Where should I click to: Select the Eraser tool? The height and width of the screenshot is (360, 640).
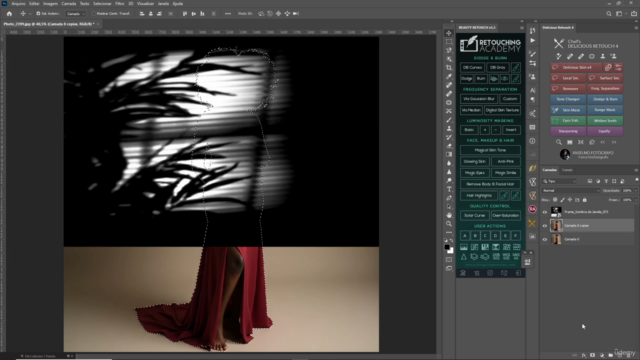click(449, 146)
